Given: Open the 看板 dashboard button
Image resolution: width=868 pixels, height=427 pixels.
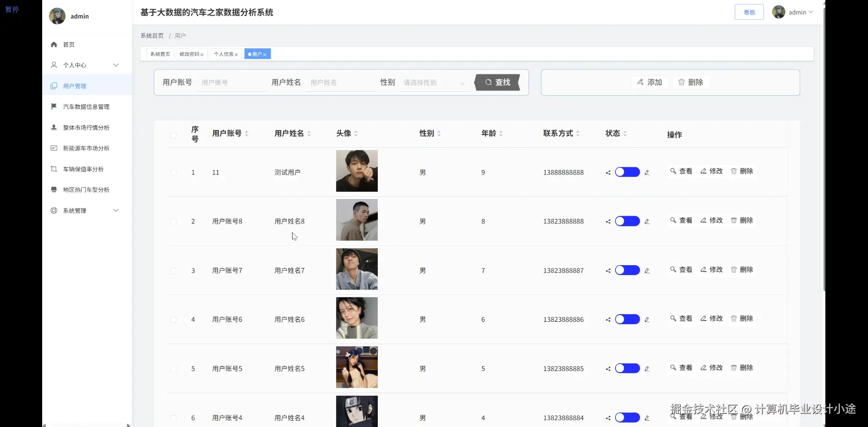Looking at the screenshot, I should click(749, 12).
